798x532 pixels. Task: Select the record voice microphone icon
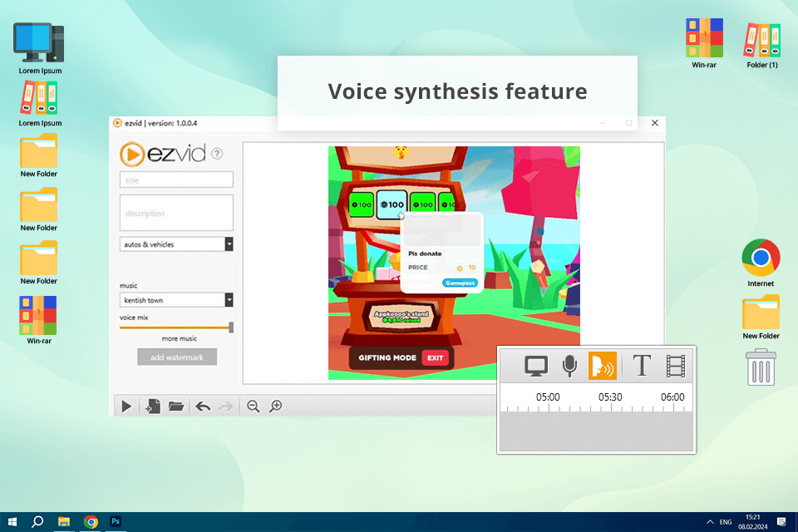[569, 366]
